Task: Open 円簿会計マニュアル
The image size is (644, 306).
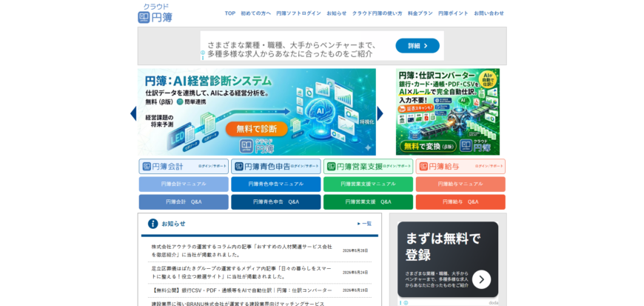Action: coord(184,184)
